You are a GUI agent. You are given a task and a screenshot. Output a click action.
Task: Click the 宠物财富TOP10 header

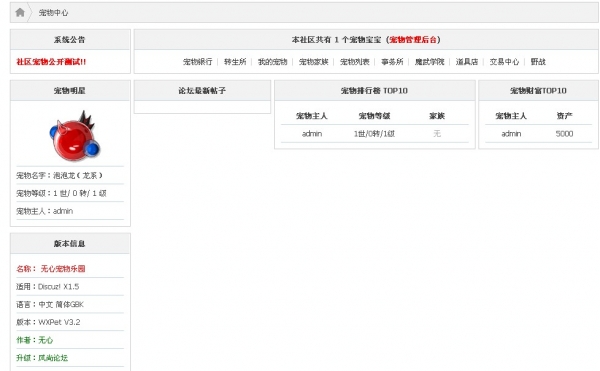click(x=538, y=91)
